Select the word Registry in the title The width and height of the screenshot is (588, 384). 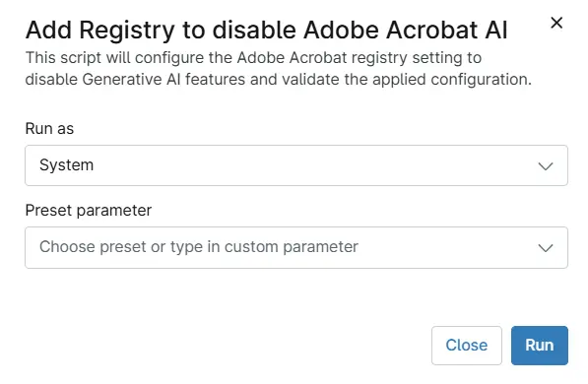[127, 31]
